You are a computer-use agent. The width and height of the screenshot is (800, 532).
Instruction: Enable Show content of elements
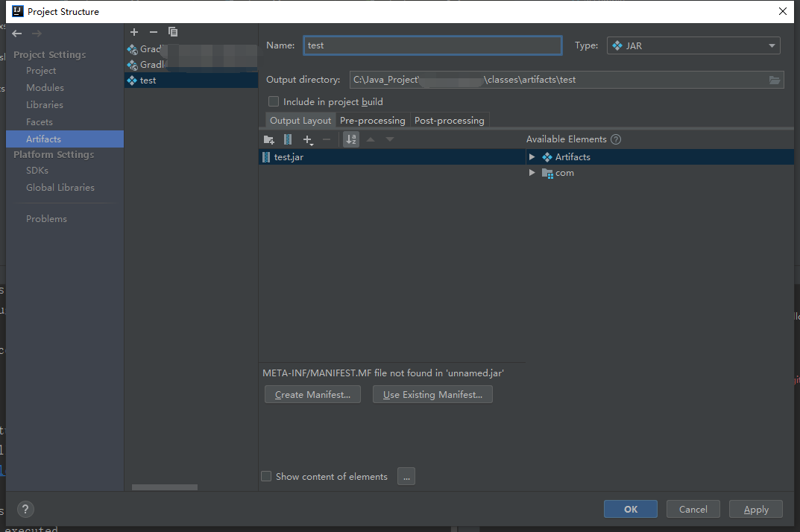tap(266, 476)
